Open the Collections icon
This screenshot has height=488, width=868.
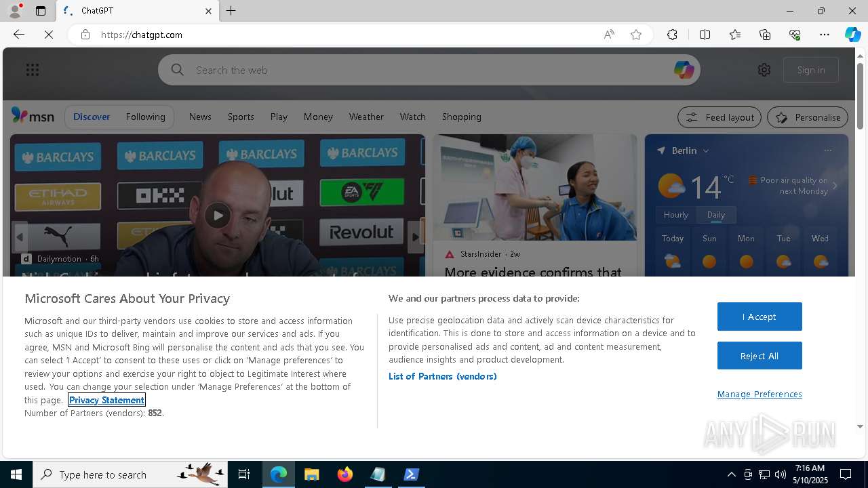point(765,35)
